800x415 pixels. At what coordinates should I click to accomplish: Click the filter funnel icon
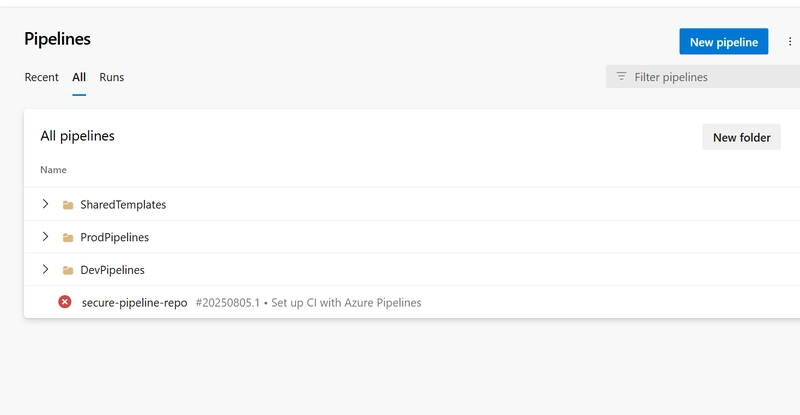point(621,77)
